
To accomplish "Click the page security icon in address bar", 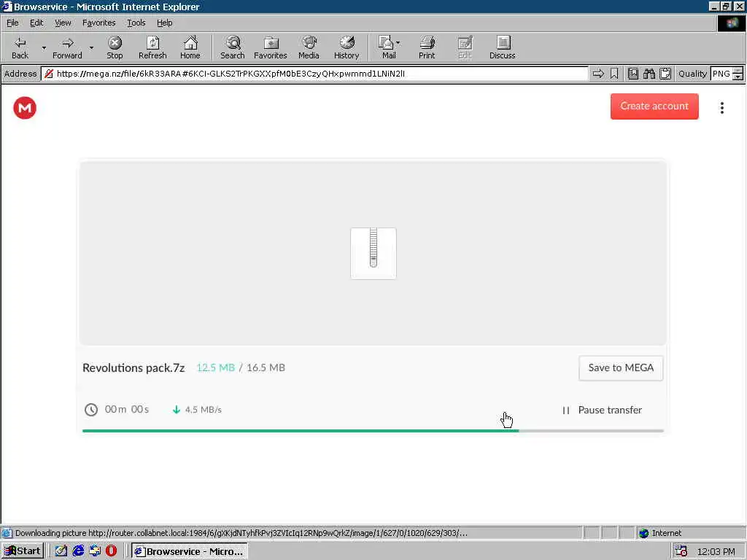I will 49,74.
